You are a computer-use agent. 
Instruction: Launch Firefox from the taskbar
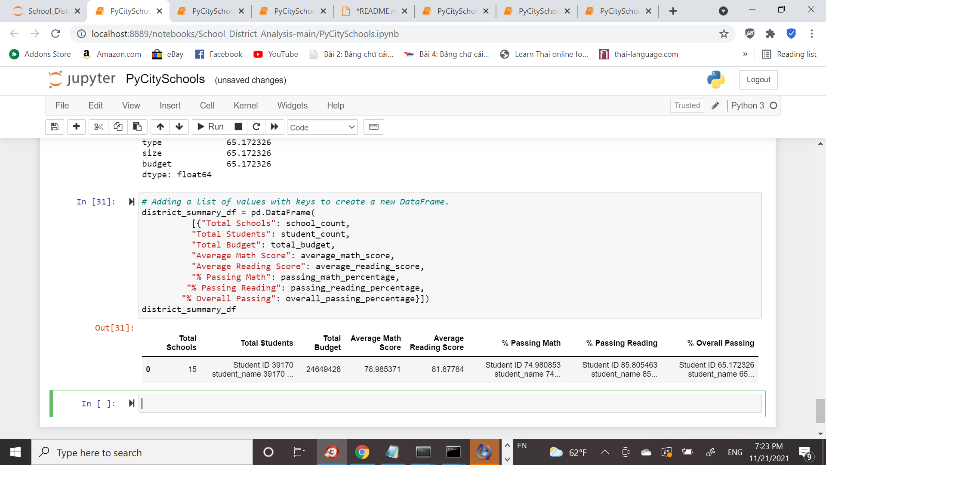(331, 452)
